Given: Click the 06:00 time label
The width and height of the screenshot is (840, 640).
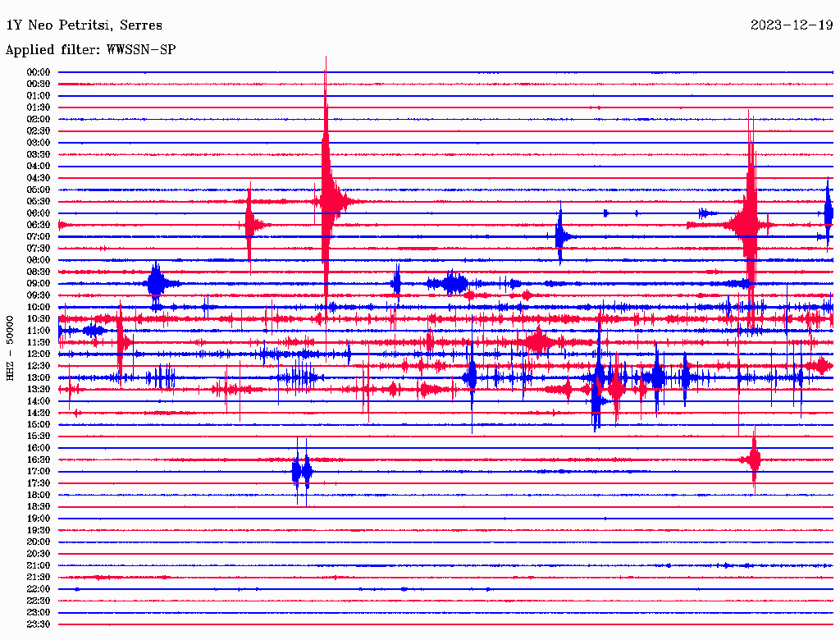Looking at the screenshot, I should coord(39,213).
